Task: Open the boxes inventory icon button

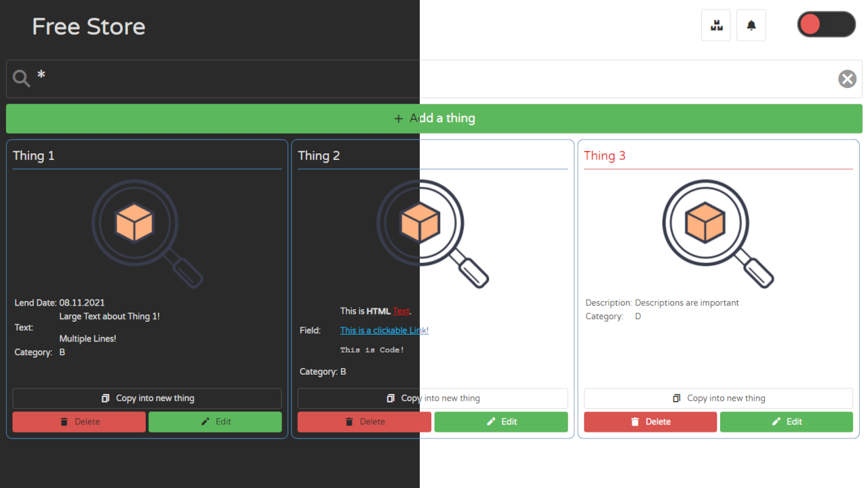Action: (x=716, y=25)
